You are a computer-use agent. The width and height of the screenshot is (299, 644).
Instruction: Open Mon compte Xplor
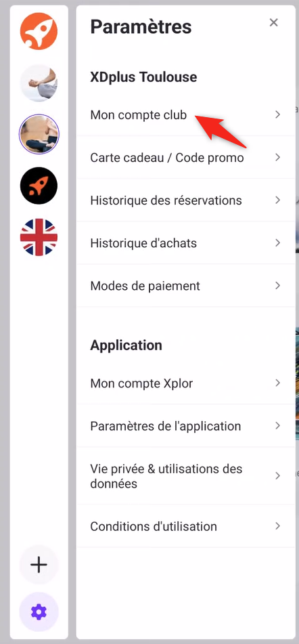point(186,383)
